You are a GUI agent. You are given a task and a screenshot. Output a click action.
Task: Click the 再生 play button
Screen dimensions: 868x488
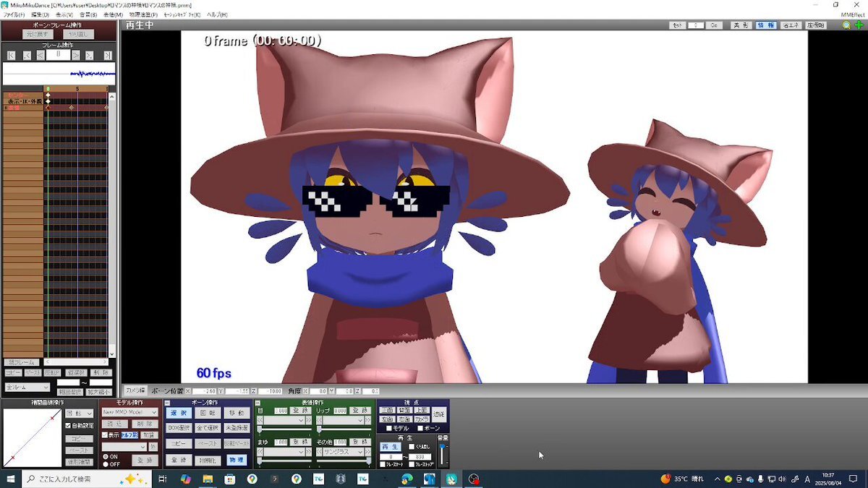(390, 447)
